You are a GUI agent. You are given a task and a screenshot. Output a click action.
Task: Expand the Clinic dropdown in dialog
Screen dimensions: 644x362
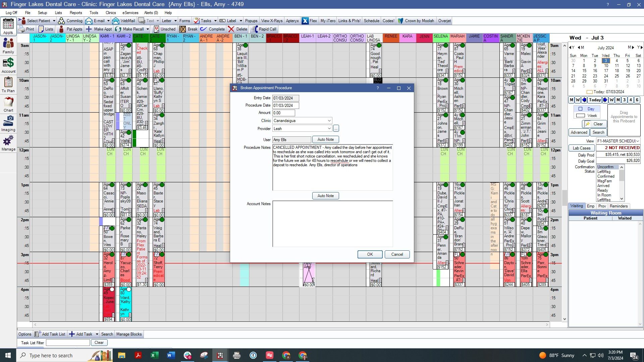point(329,121)
